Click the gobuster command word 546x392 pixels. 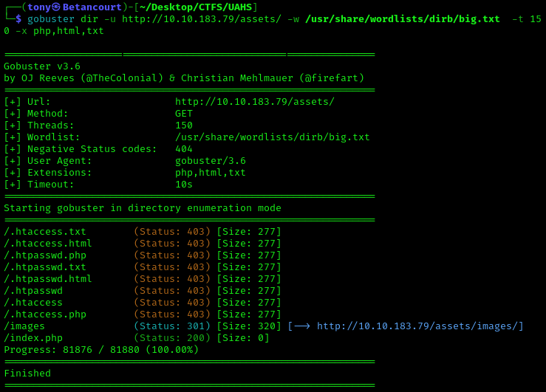[51, 19]
